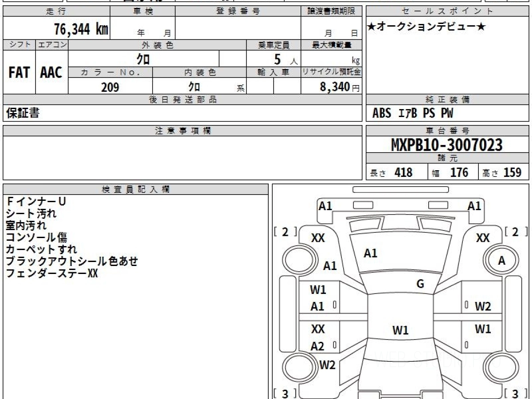The width and height of the screenshot is (532, 399).
Task: Click W1 mark on left front door
Action: click(x=318, y=290)
